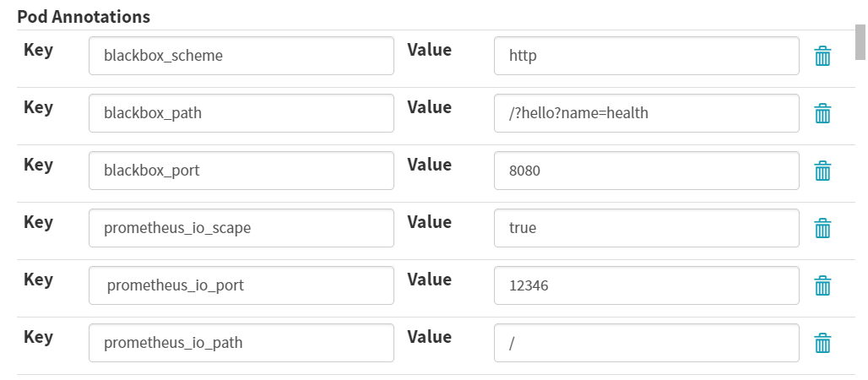Select the prometheus_io_path key input

click(241, 343)
